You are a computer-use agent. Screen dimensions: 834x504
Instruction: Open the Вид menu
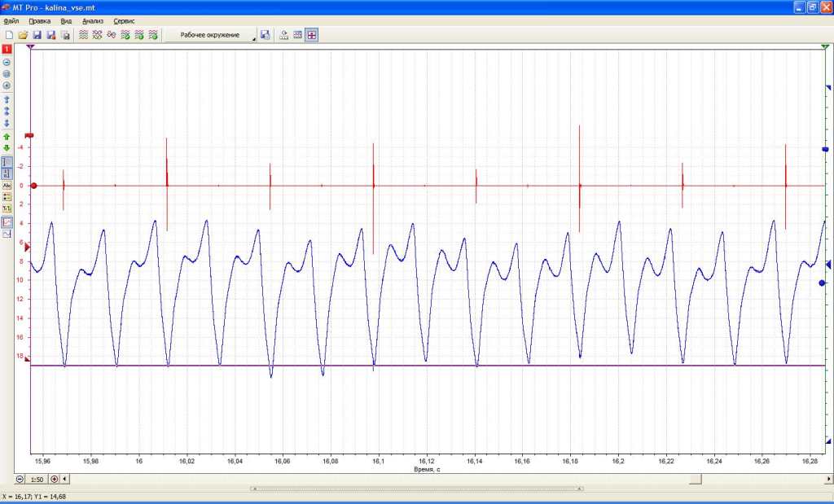click(x=66, y=21)
